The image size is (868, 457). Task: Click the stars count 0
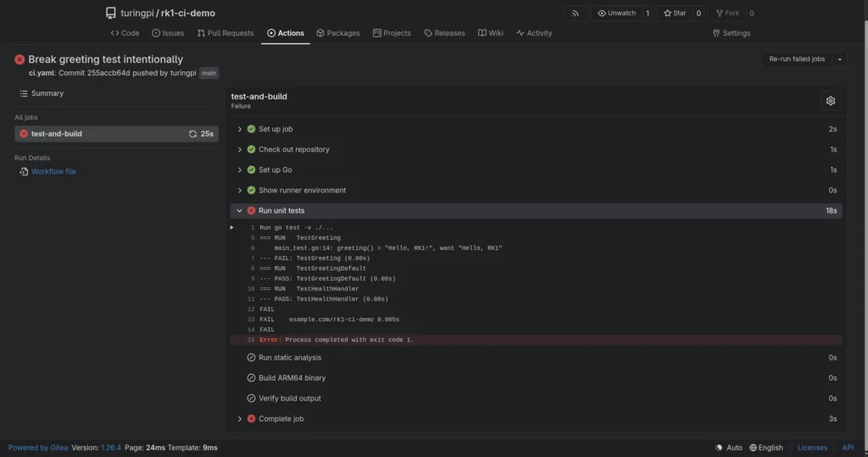tap(698, 14)
